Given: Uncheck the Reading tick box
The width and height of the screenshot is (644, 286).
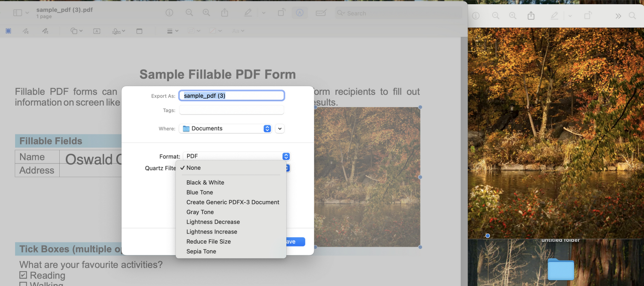Looking at the screenshot, I should click(x=22, y=275).
